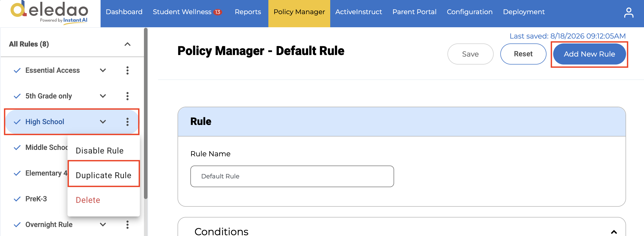Click the eledao logo

click(49, 12)
